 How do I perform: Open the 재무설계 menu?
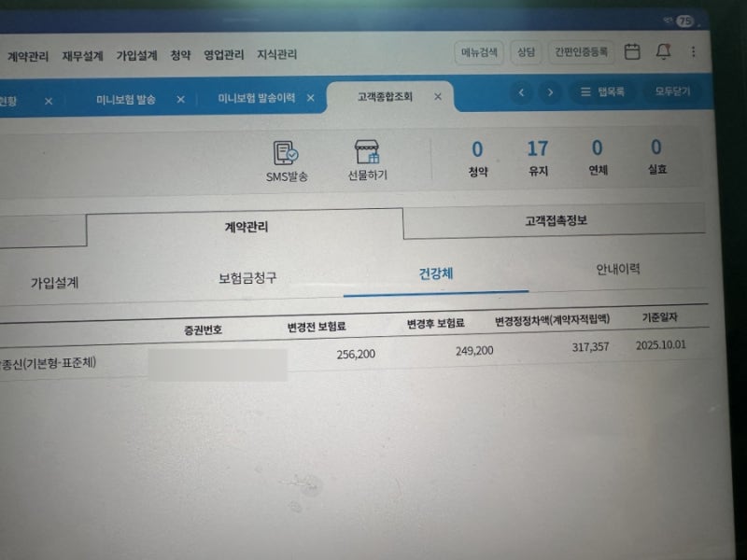tap(82, 56)
